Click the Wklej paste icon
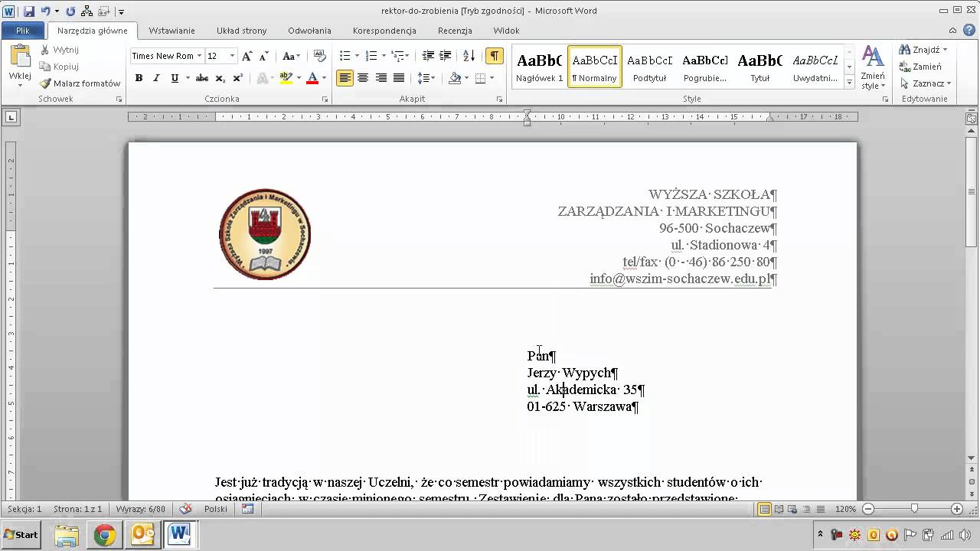Screen dimensions: 980x551 tap(20, 57)
